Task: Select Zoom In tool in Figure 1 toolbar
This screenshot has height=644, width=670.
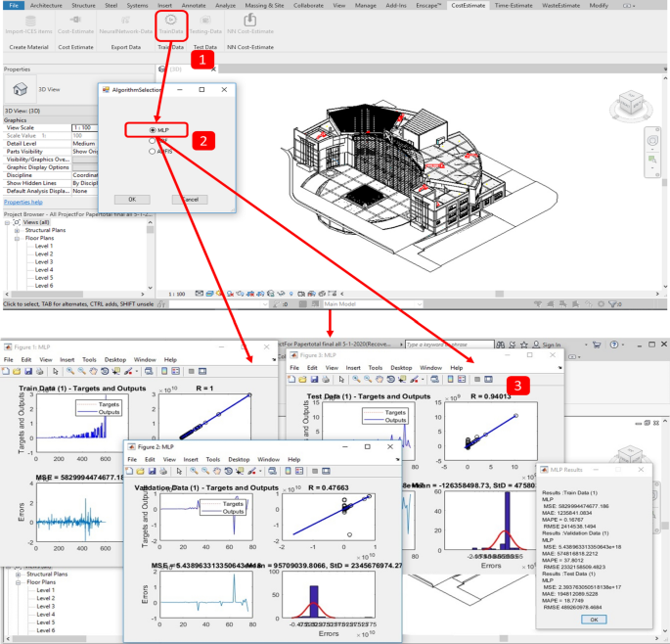Action: coord(70,371)
